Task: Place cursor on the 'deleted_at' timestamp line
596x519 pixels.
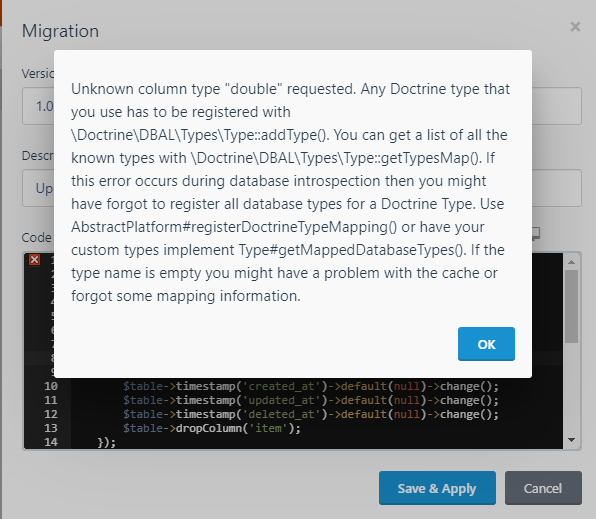Action: 311,414
